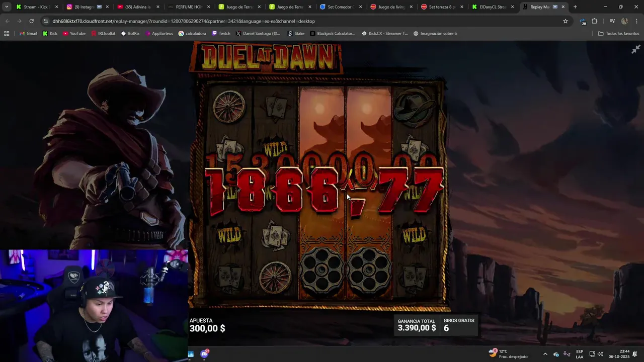Open the tab search dropdown arrow
Viewport: 644px width, 362px height.
point(7,7)
